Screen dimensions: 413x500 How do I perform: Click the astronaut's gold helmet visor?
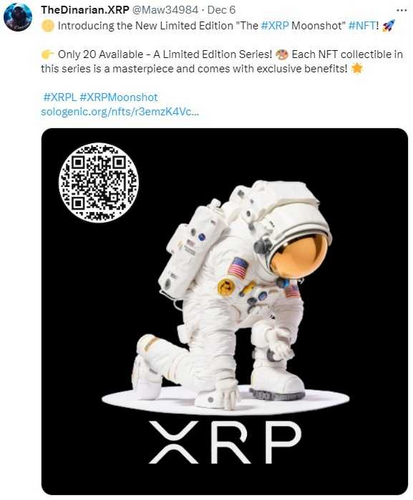[x=299, y=255]
